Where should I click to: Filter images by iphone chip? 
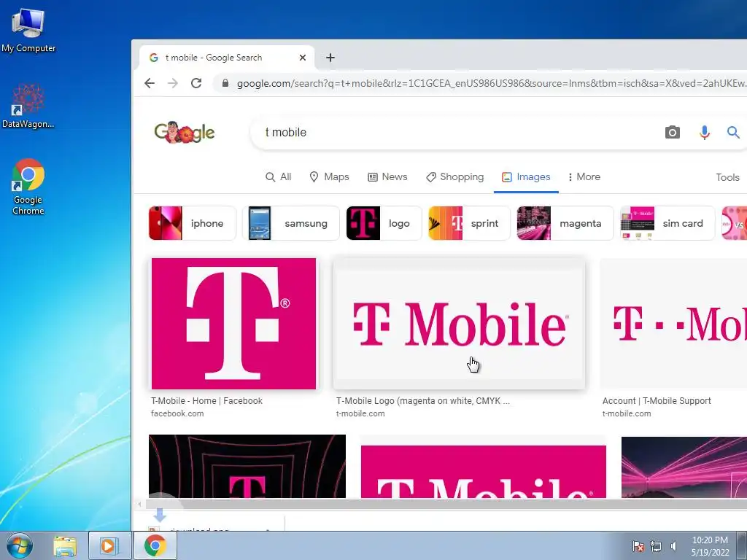coord(193,223)
